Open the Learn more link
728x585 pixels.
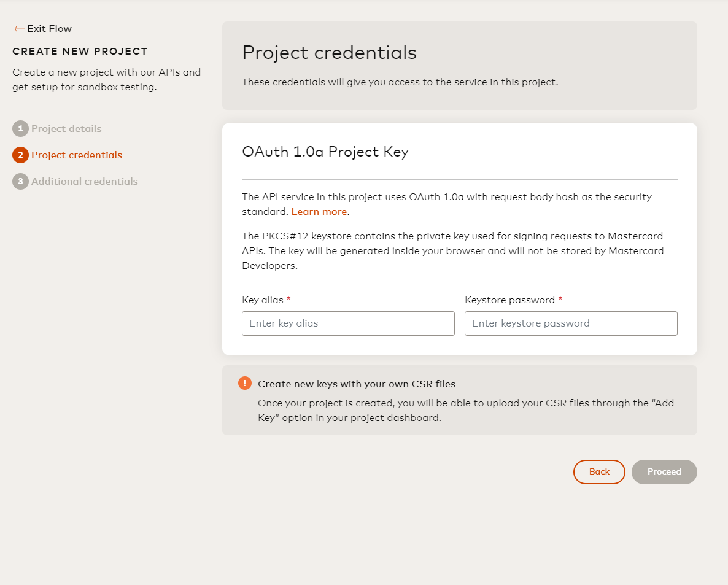tap(319, 212)
